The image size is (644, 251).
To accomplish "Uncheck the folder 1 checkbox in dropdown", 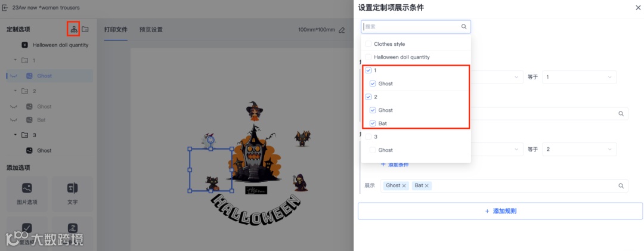I will (369, 70).
